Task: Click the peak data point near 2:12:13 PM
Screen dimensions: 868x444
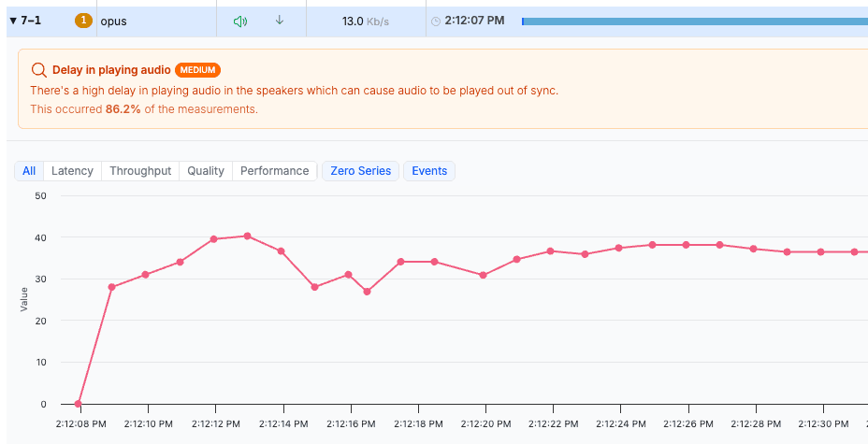Action: (247, 236)
